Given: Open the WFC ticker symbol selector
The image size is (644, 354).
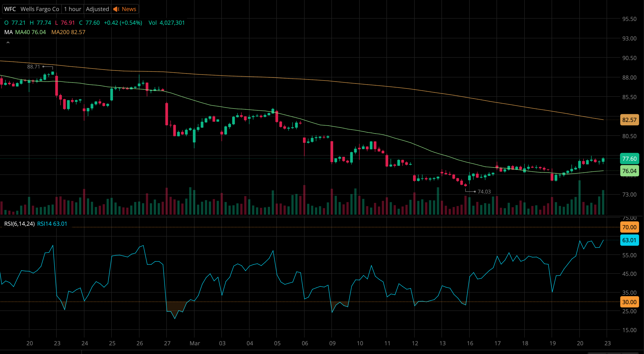Looking at the screenshot, I should 10,9.
